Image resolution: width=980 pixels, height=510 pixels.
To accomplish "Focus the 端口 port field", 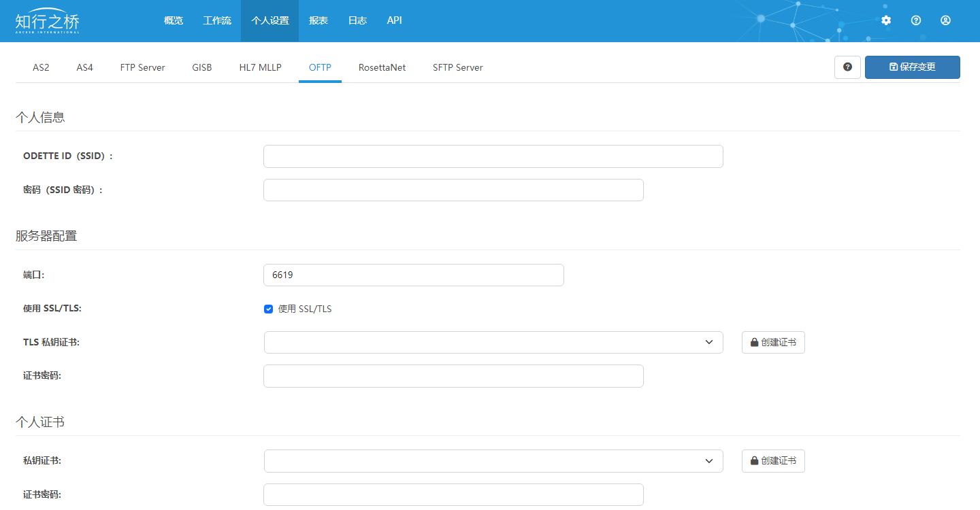I will 413,275.
